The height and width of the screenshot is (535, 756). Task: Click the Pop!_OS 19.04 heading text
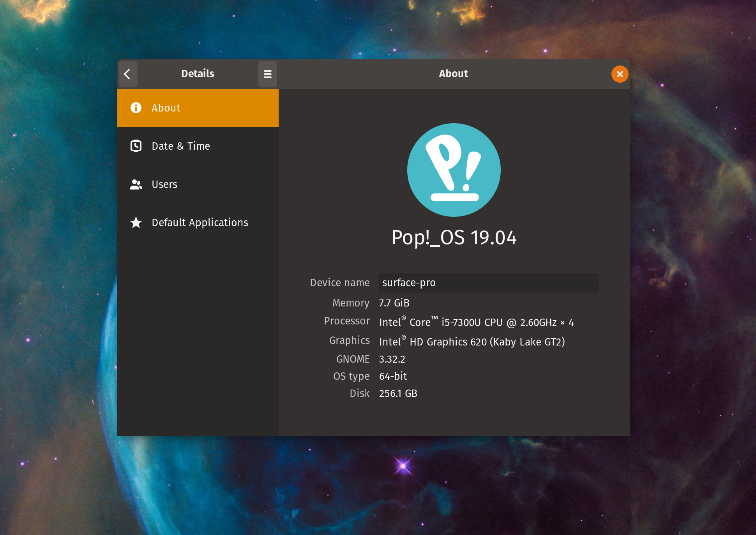454,237
